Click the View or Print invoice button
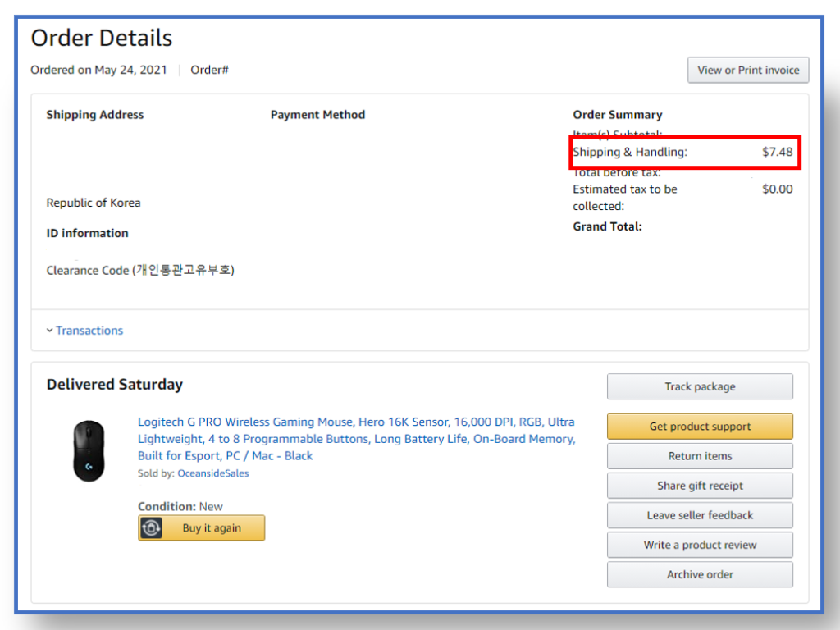Image resolution: width=840 pixels, height=630 pixels. pos(748,71)
